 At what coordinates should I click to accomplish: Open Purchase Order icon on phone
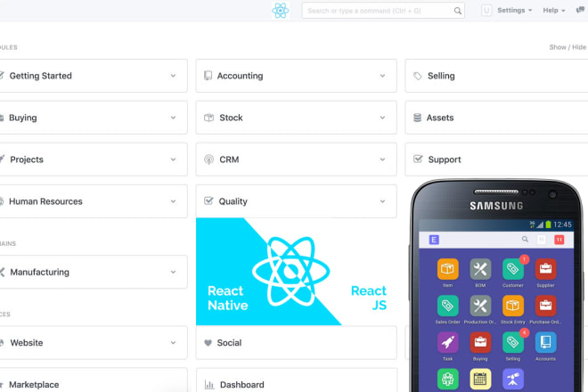(545, 306)
